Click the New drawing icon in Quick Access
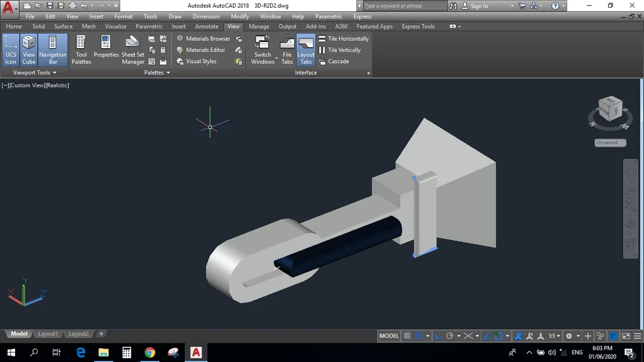Image resolution: width=644 pixels, height=362 pixels. click(27, 6)
